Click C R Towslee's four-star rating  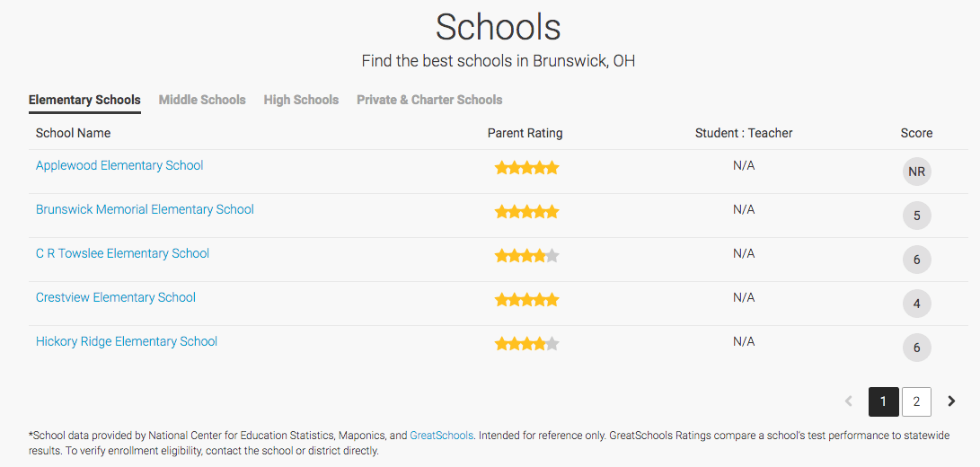526,256
